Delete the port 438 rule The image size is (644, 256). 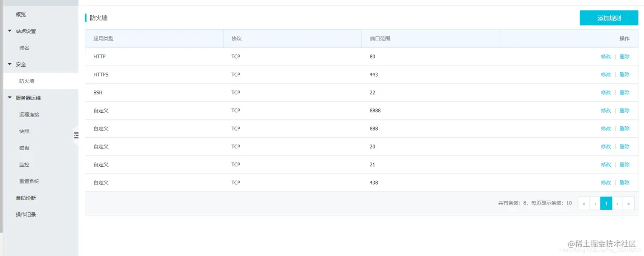[x=624, y=182]
